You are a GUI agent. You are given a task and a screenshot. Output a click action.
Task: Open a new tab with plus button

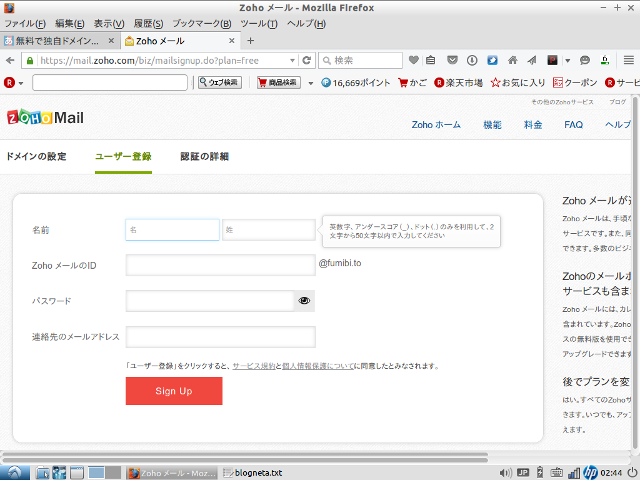[x=251, y=41]
